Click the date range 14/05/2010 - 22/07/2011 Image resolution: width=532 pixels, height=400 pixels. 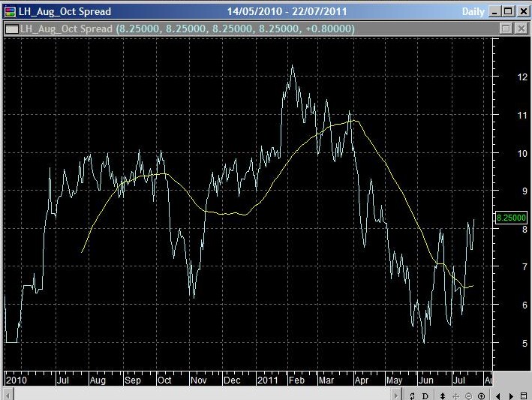coord(287,11)
